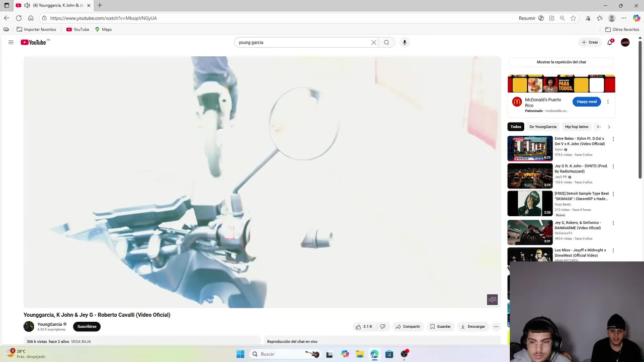The height and width of the screenshot is (362, 644).
Task: Select the Hip hop latino filter chip
Action: click(577, 127)
